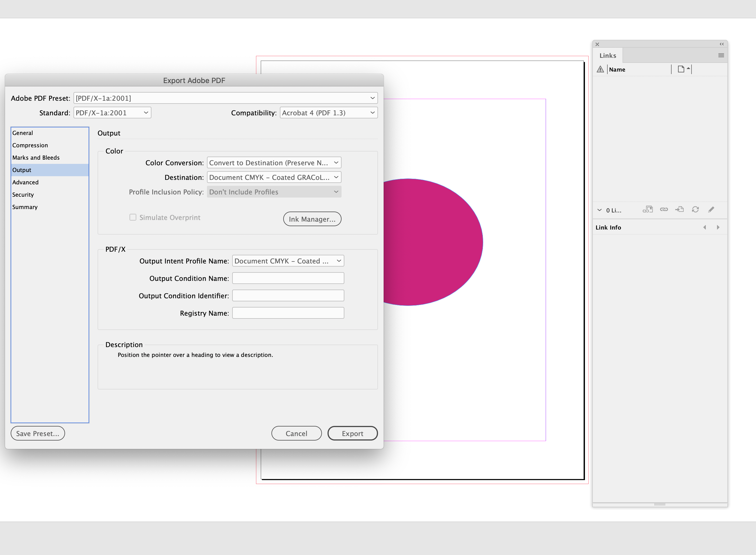Screen dimensions: 756x555
Task: Click the warning icon in Links panel header
Action: pos(600,69)
